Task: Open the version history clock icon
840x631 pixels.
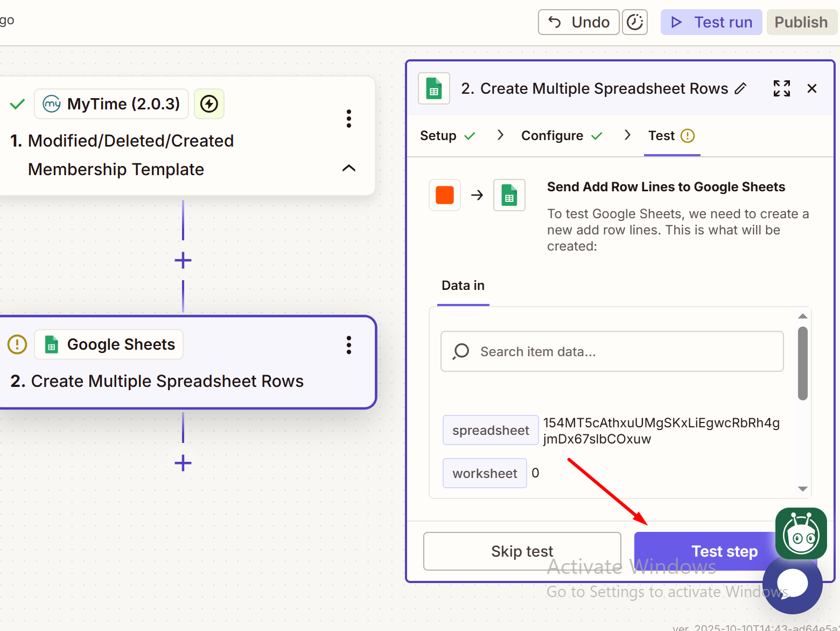Action: pyautogui.click(x=635, y=22)
